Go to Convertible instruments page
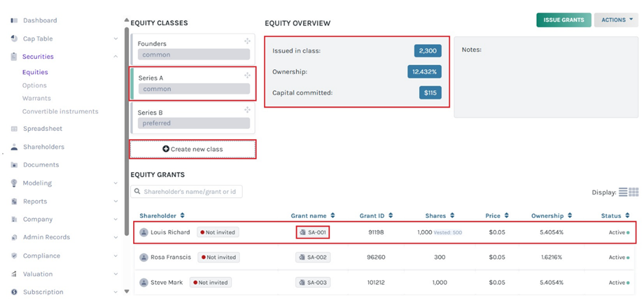Viewport: 644px width, 305px height. tap(60, 111)
